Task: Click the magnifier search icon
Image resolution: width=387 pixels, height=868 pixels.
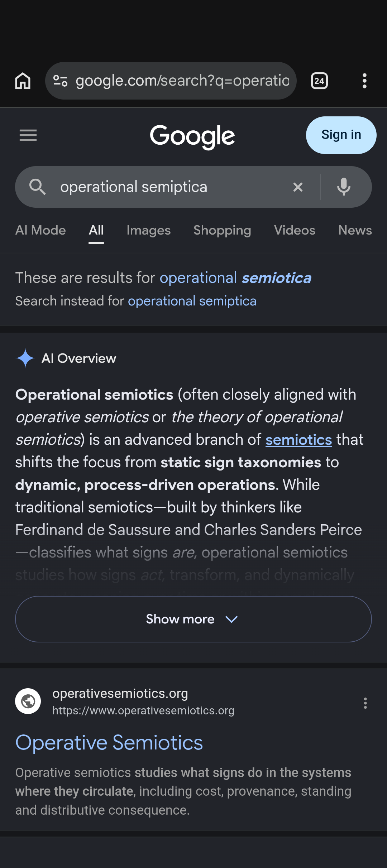Action: click(37, 187)
